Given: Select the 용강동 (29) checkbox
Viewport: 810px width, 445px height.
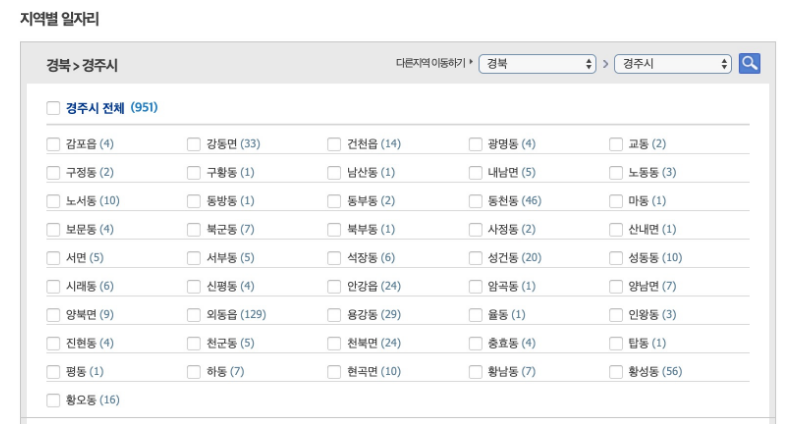Looking at the screenshot, I should 334,315.
